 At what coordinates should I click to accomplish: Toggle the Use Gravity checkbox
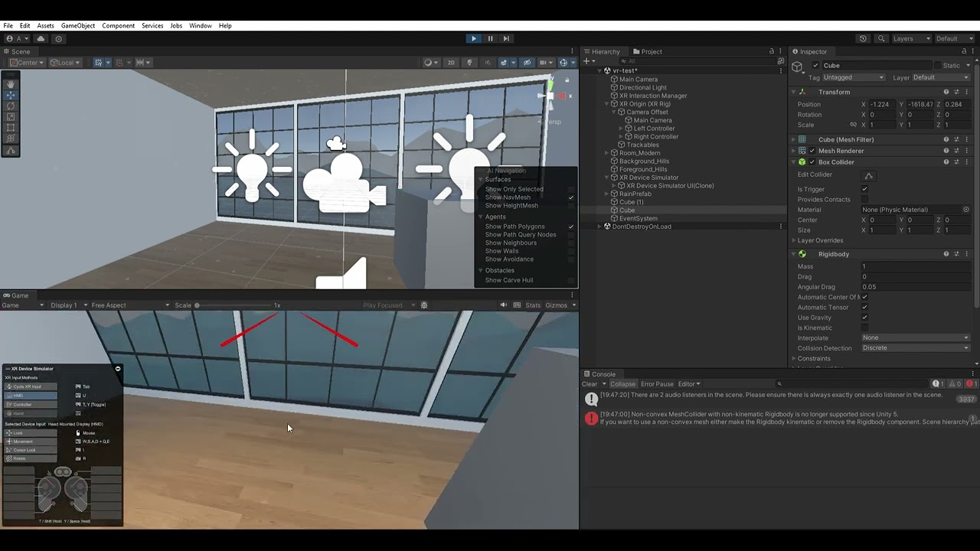[x=865, y=318]
